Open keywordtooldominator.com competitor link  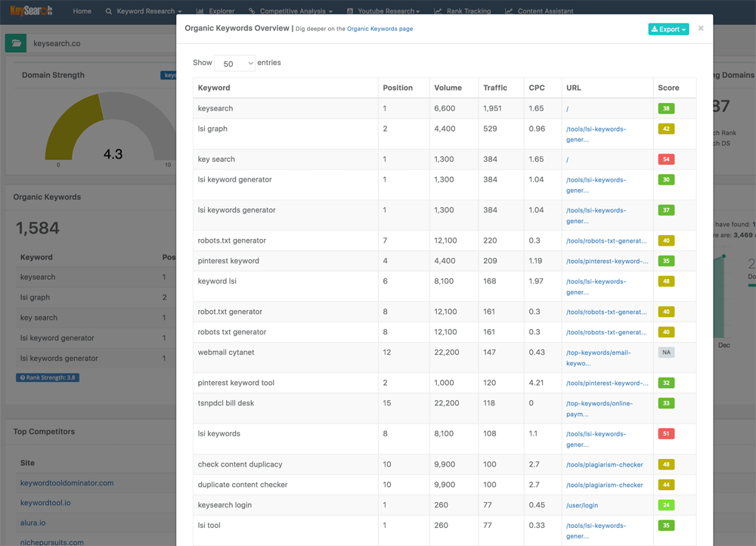[67, 482]
